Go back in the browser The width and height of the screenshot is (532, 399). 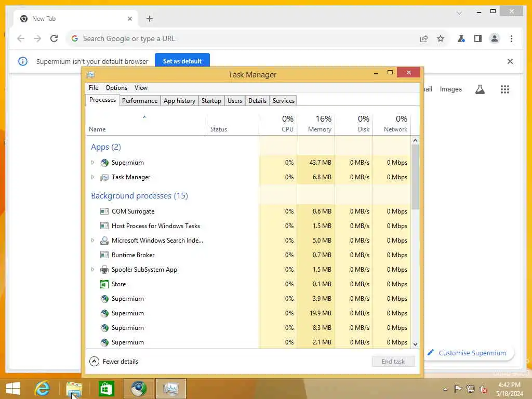pyautogui.click(x=21, y=38)
